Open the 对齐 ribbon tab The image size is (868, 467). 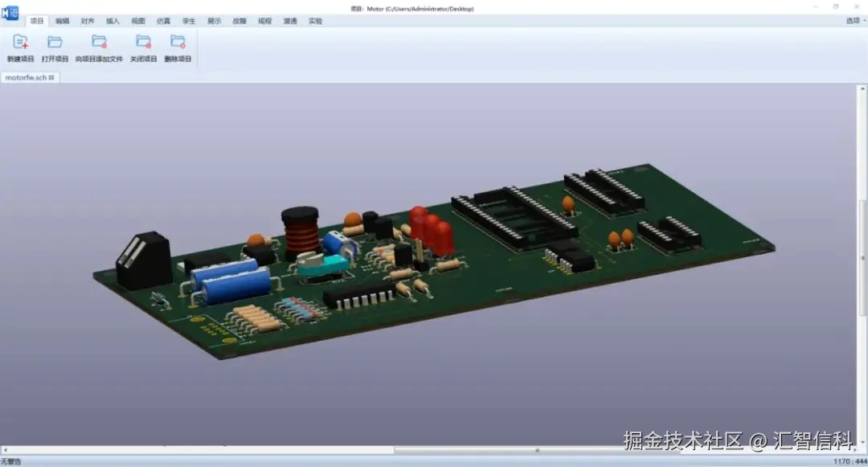click(x=88, y=21)
